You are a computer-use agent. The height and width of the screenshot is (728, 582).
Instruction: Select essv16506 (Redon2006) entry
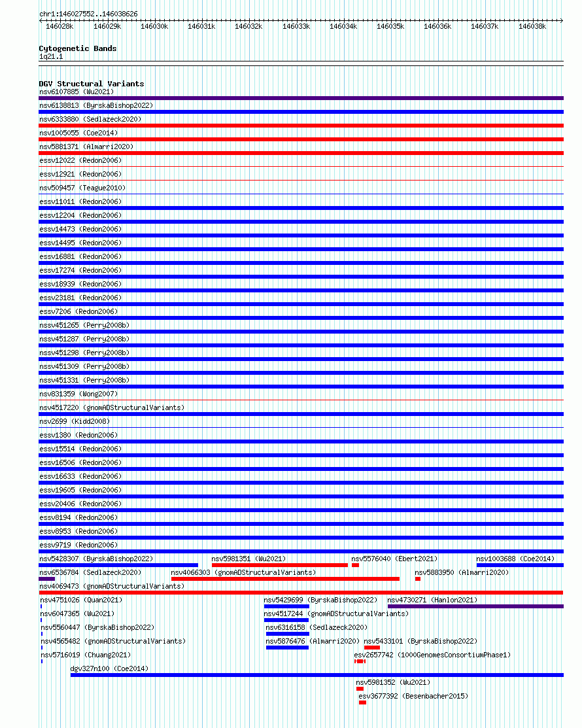point(80,463)
